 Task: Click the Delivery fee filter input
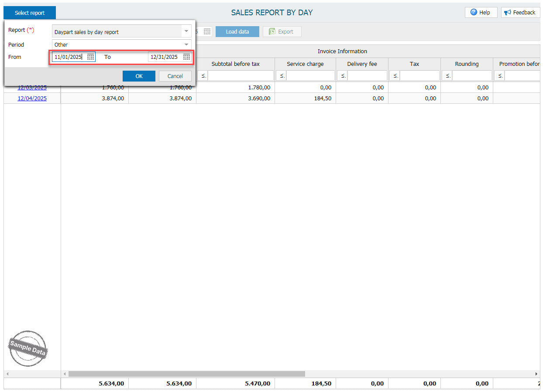(367, 76)
